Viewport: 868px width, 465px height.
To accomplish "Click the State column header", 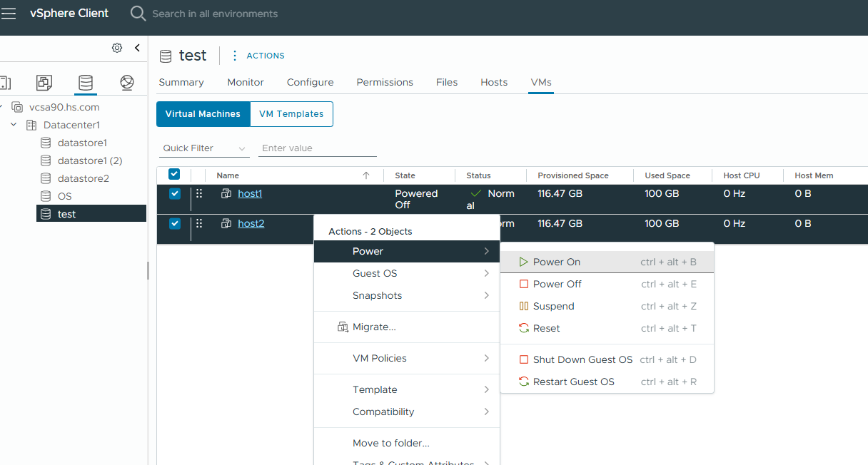I will click(405, 175).
